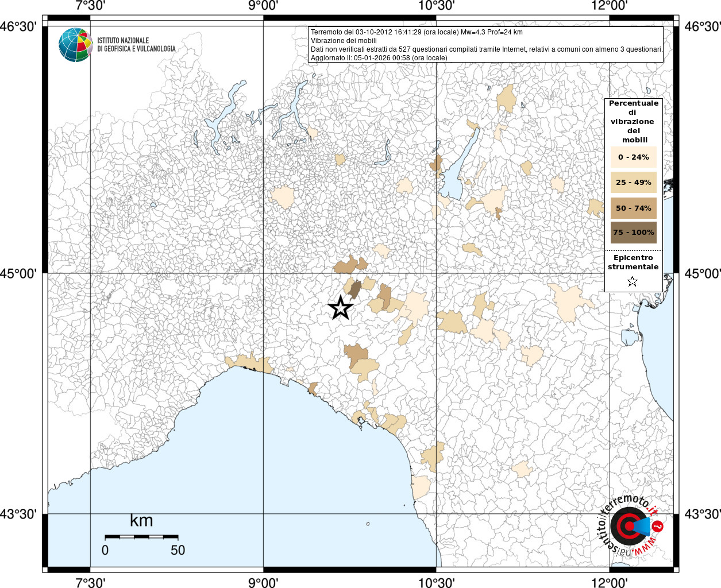Click the right 45°00' latitude label
Screen dimensions: 721x588
(x=702, y=273)
